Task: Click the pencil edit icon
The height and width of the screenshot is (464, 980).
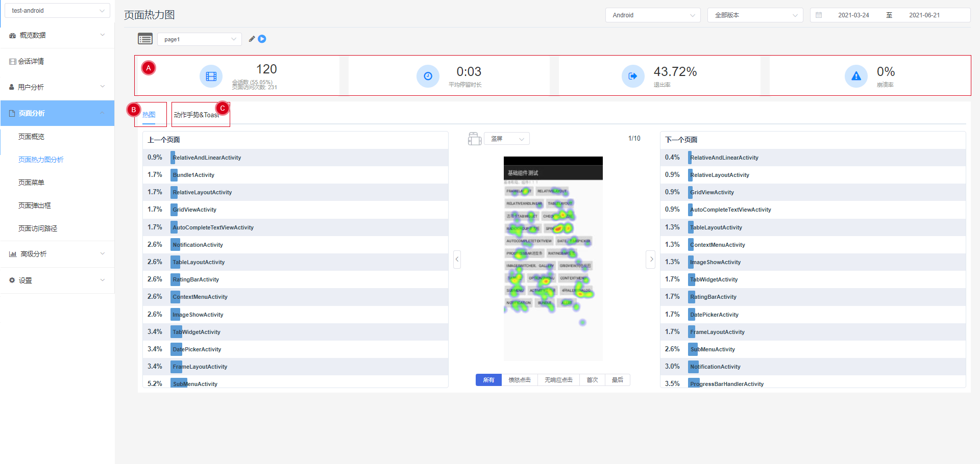Action: pos(252,39)
